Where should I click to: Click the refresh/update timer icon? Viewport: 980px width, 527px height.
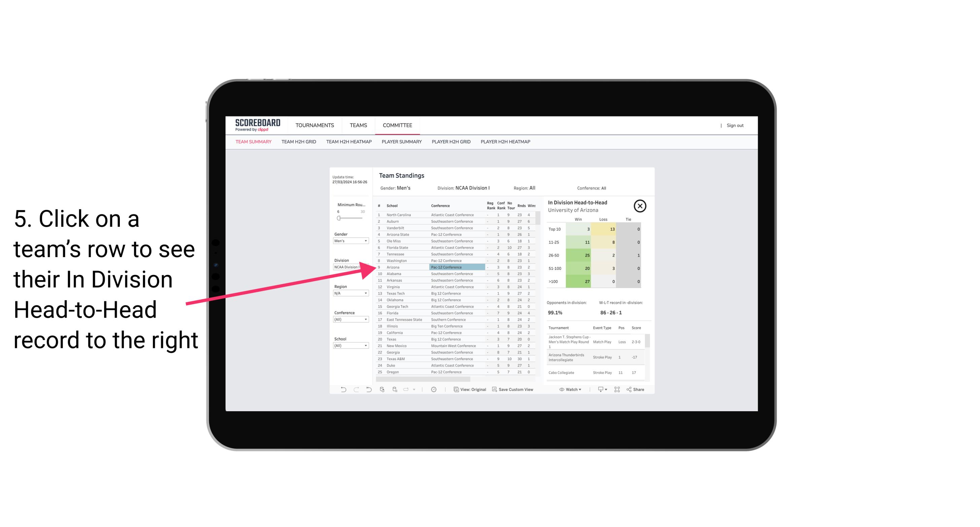pyautogui.click(x=433, y=389)
